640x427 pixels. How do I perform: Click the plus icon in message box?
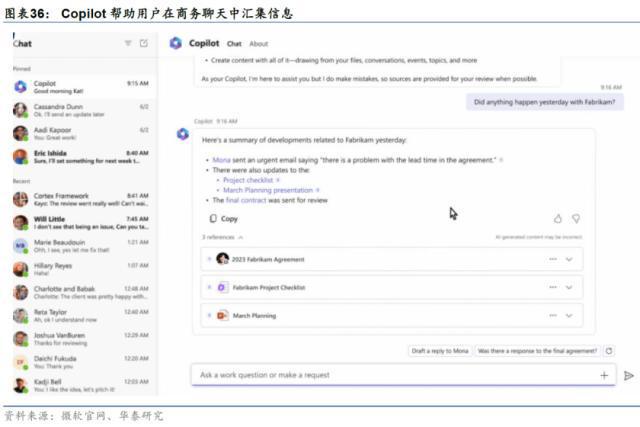(604, 375)
